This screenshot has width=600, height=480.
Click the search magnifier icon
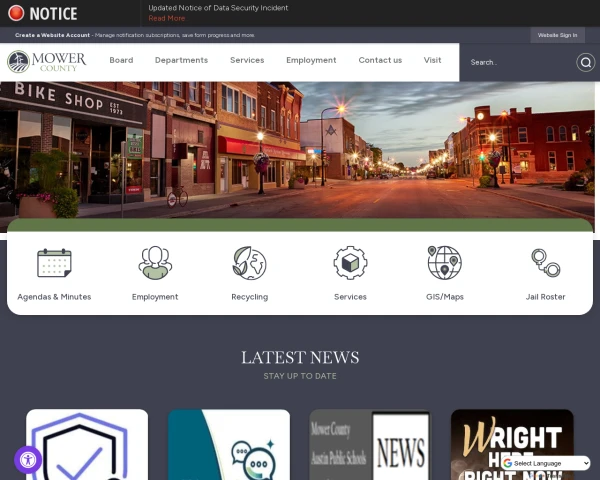pyautogui.click(x=585, y=62)
